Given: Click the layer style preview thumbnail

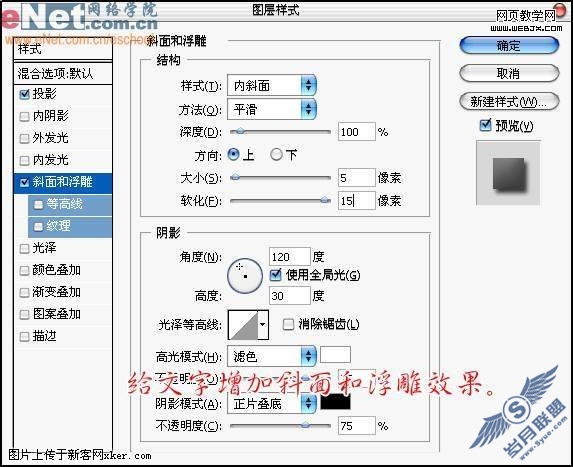Looking at the screenshot, I should (508, 174).
